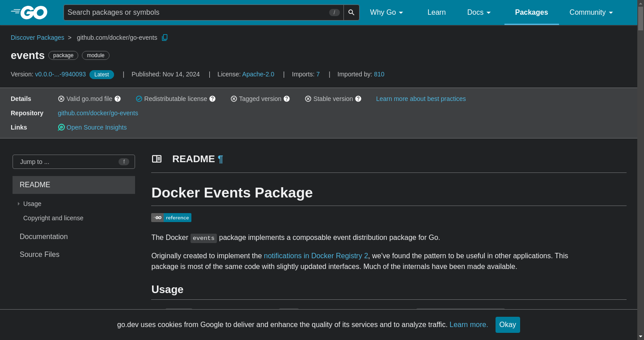The height and width of the screenshot is (340, 644).
Task: Click the scrollbar up arrow
Action: point(640,3)
